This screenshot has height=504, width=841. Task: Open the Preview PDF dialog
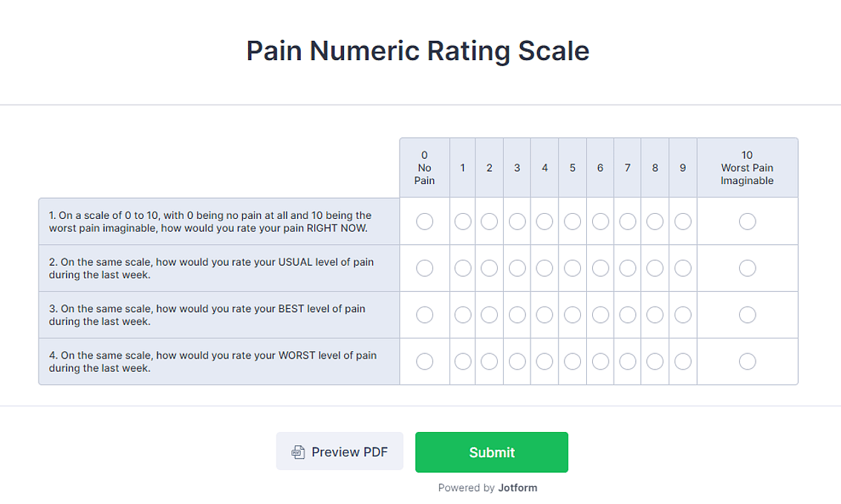[340, 451]
